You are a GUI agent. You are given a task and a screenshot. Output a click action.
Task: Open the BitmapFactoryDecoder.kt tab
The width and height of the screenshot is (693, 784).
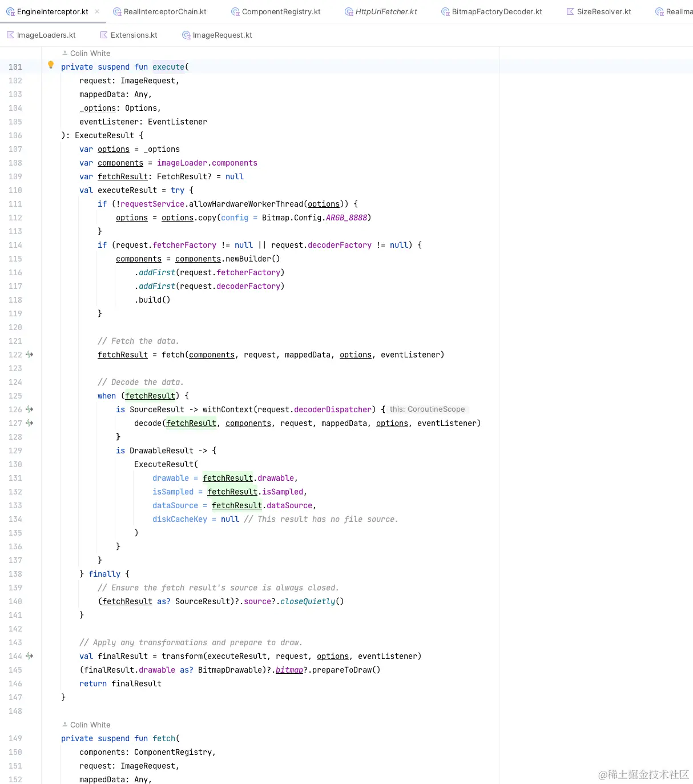coord(491,11)
